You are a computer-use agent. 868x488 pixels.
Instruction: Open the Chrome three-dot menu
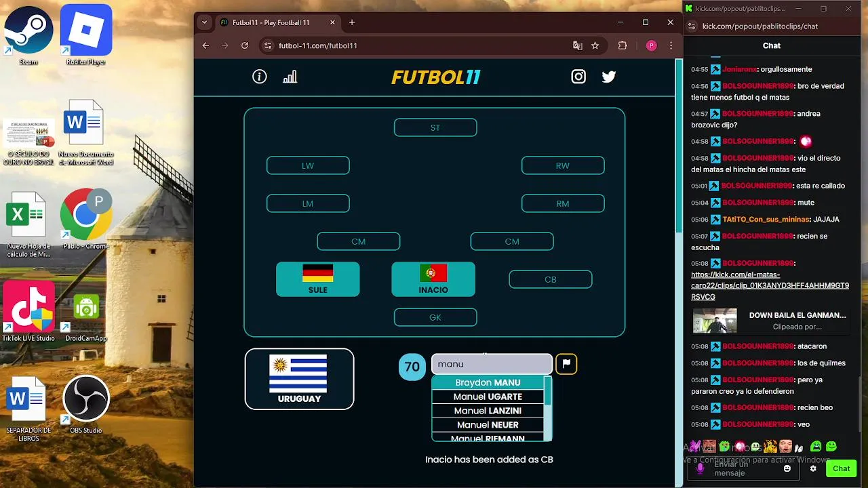(671, 45)
